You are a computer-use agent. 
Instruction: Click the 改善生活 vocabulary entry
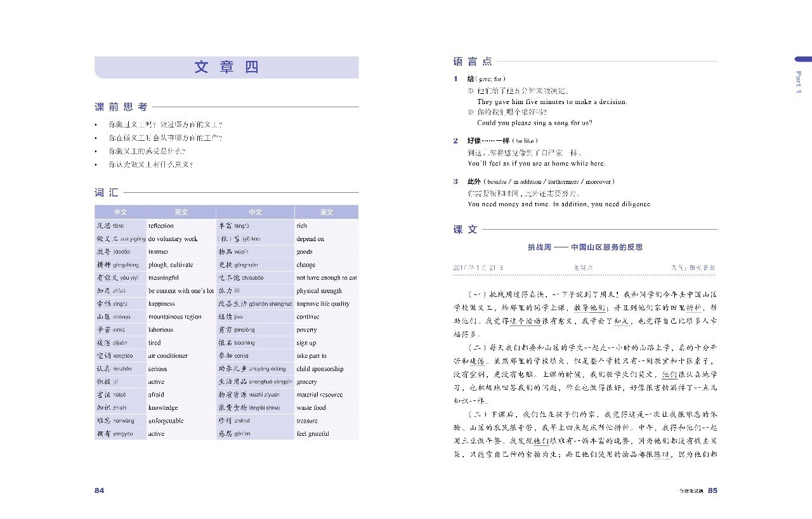255,304
